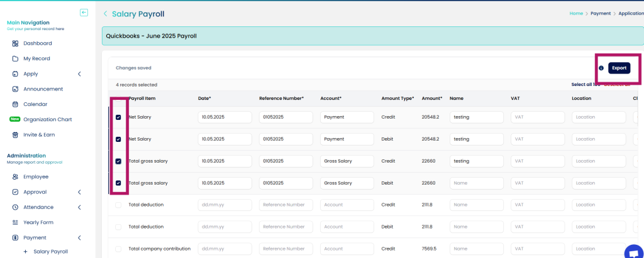Open Announcement menu item

pos(43,89)
